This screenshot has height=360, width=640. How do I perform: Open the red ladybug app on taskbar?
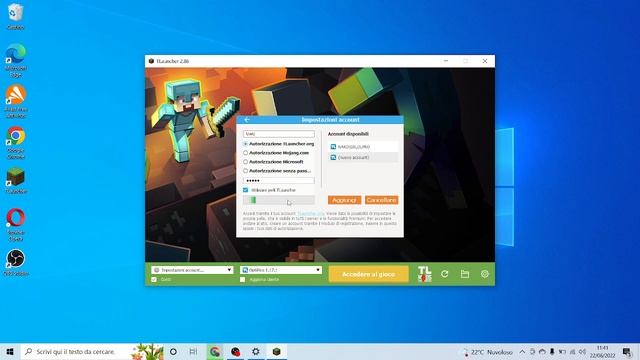pyautogui.click(x=236, y=351)
